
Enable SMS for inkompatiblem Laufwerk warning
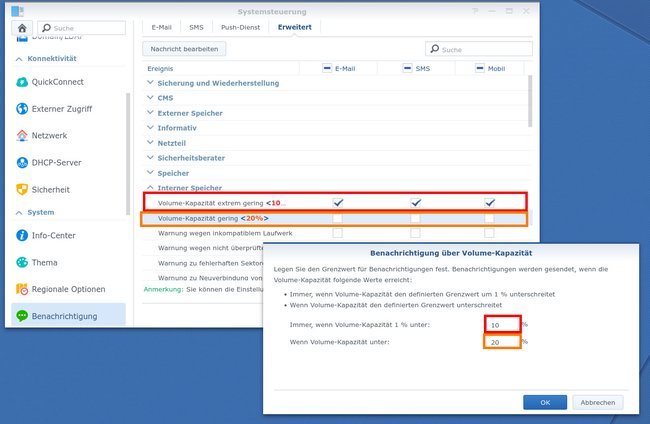click(415, 233)
